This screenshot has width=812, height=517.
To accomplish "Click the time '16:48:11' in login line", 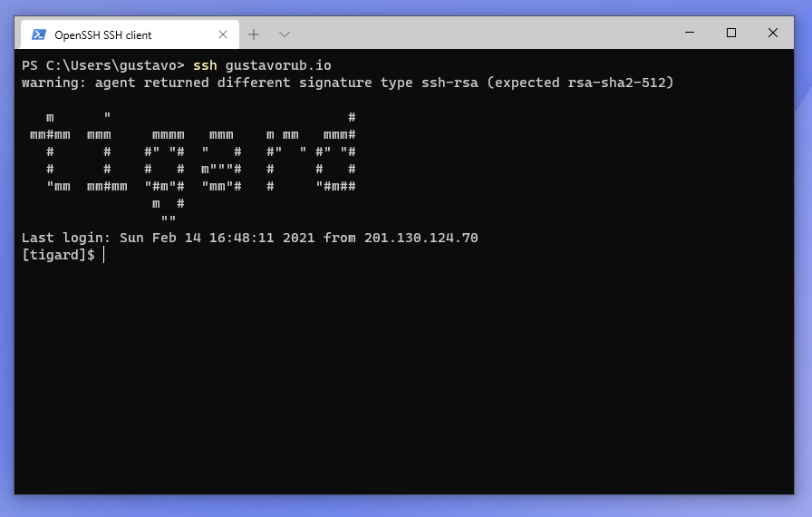I will [x=241, y=238].
